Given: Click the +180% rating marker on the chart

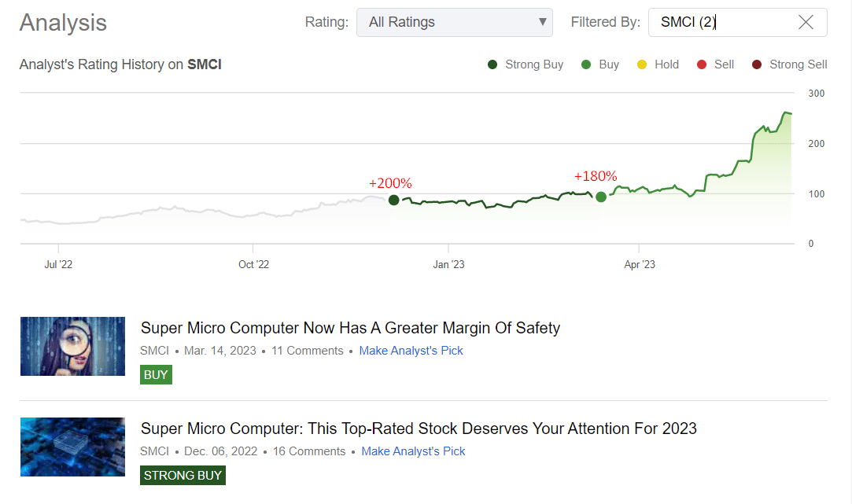Looking at the screenshot, I should [x=600, y=197].
